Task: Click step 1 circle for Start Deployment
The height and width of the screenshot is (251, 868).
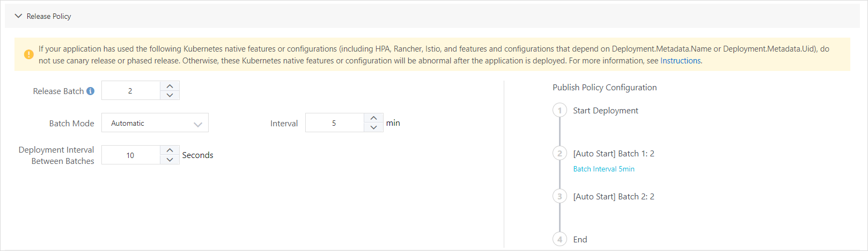Action: (x=560, y=110)
